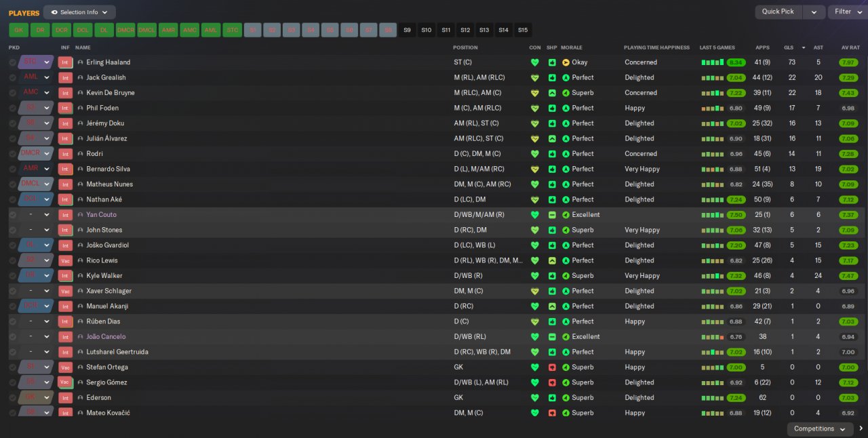This screenshot has width=868, height=438.
Task: Click the sharpness icon for Mateo Kovačić
Action: point(552,413)
